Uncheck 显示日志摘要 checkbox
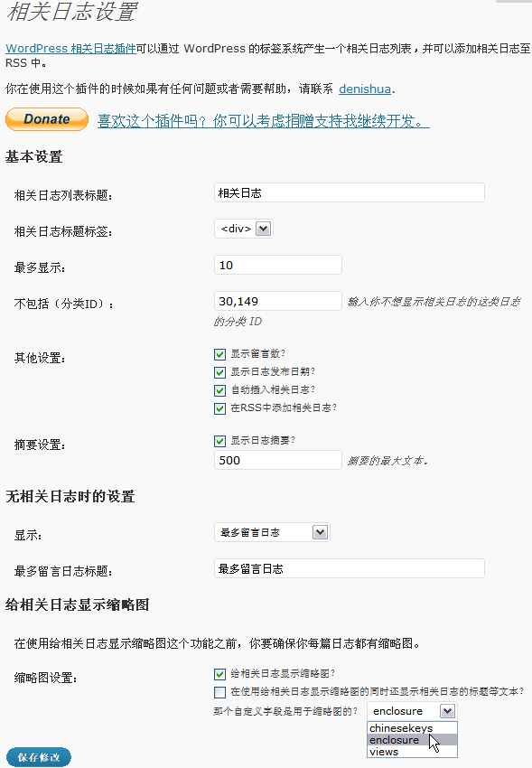Screen dimensions: 532x768 (219, 441)
